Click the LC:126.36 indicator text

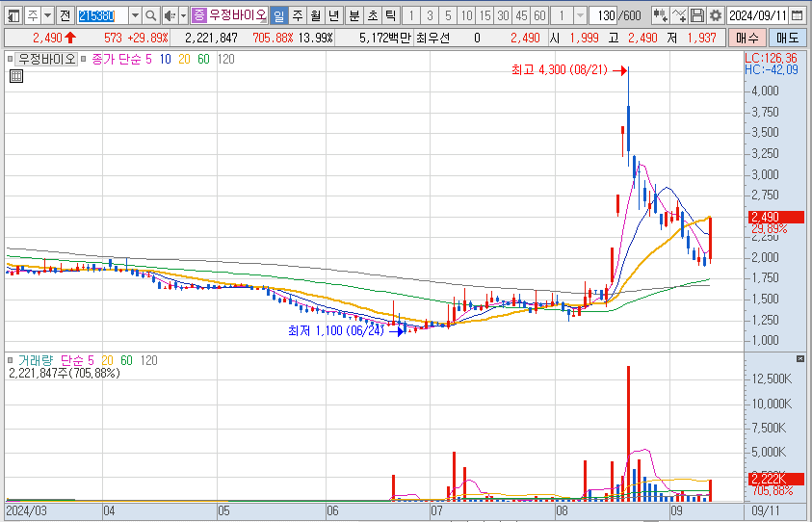(x=772, y=58)
